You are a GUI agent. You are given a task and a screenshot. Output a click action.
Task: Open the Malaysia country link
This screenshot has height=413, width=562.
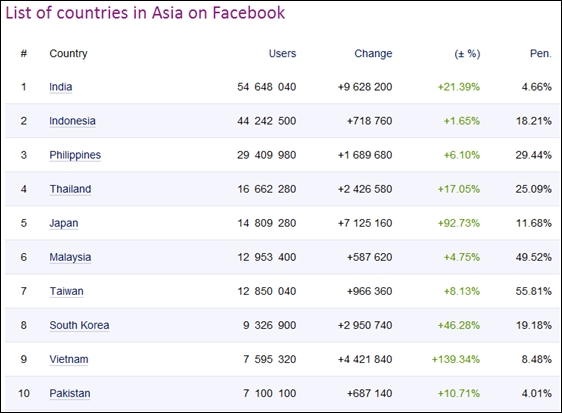click(70, 257)
